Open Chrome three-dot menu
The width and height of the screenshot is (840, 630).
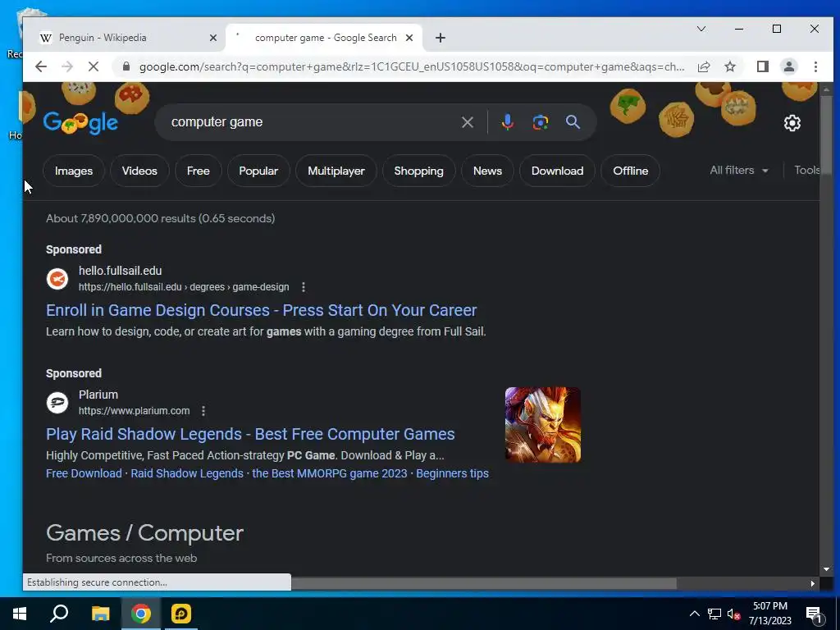pyautogui.click(x=815, y=66)
